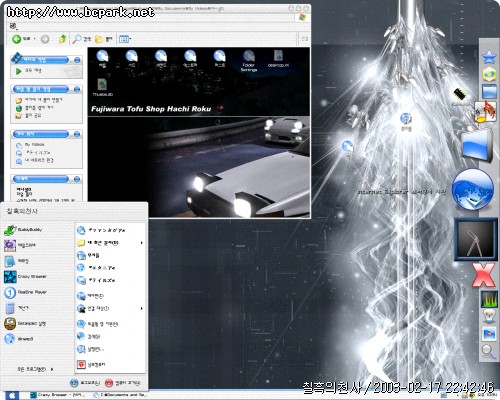This screenshot has height=400, width=500.
Task: Click the big red X dock icon
Action: (x=484, y=275)
